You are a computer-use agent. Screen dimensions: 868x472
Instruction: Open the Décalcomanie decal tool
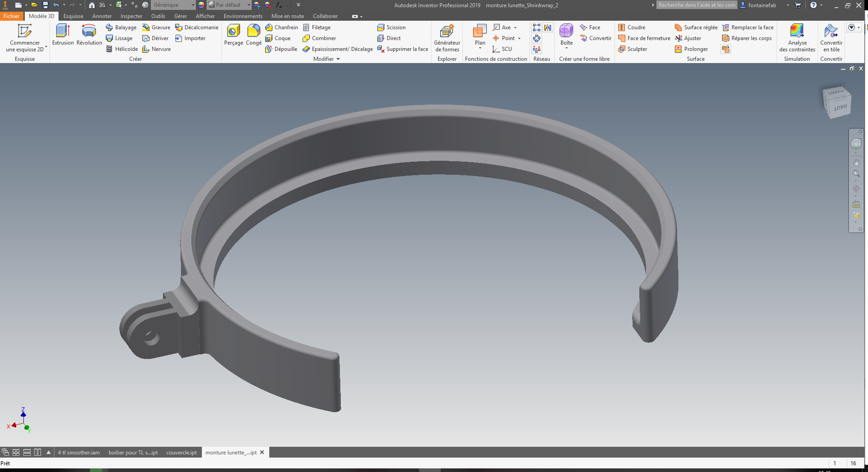coord(197,27)
